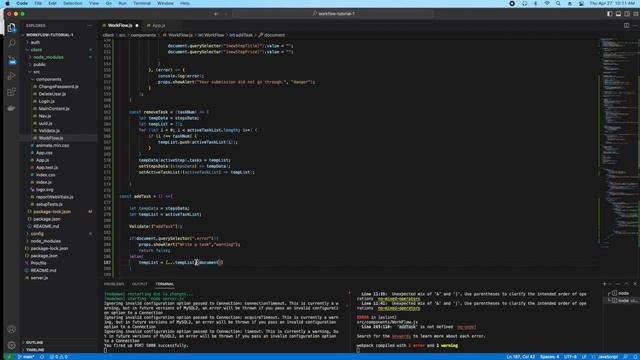The image size is (640, 360).
Task: Change encoding via UTF-8 status item
Action: [x=570, y=357]
